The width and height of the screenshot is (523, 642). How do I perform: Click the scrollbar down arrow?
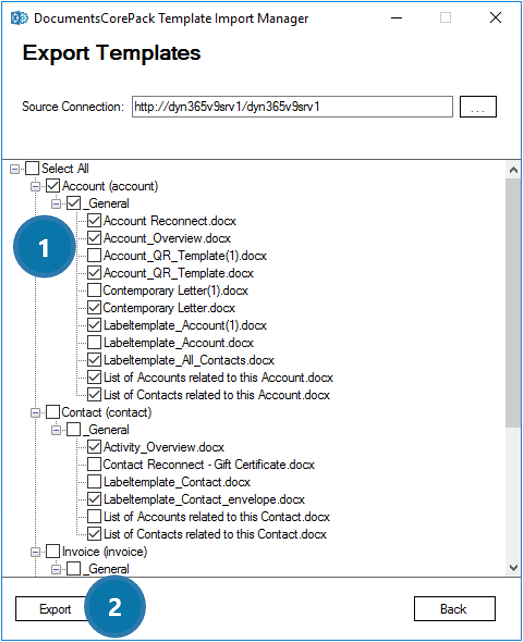(x=513, y=567)
